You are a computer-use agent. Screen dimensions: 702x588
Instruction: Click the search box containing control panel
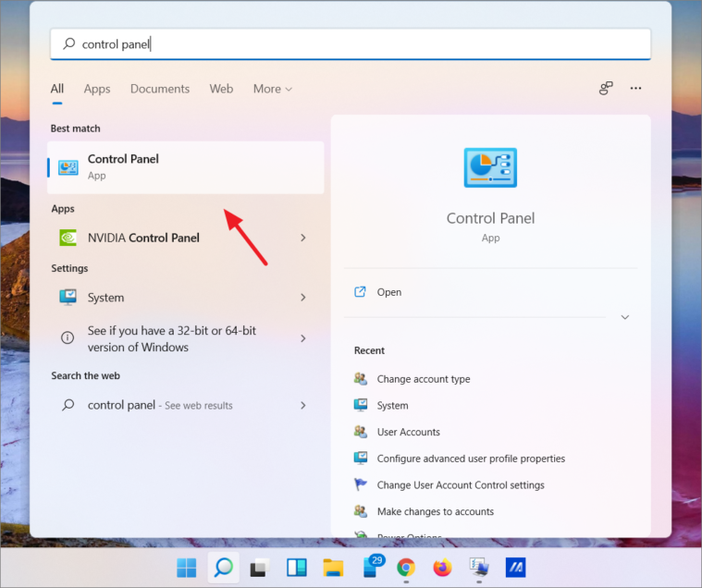[351, 43]
